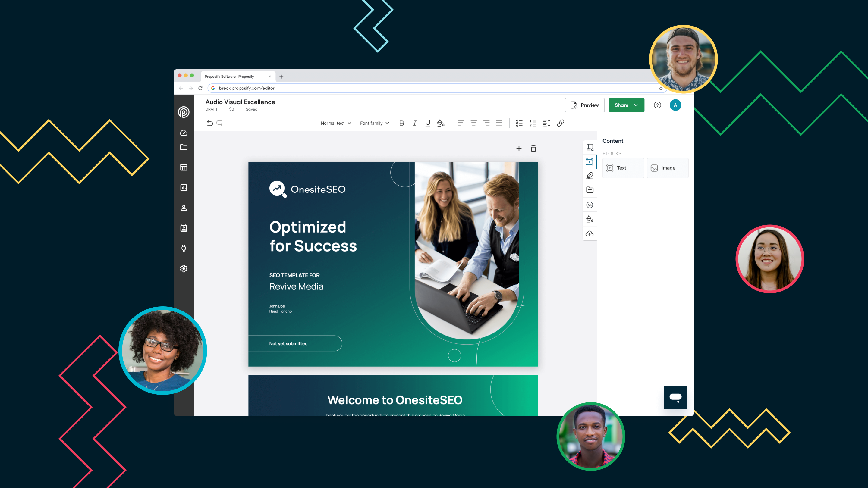This screenshot has height=488, width=868.
Task: Toggle bold text formatting
Action: tap(401, 123)
